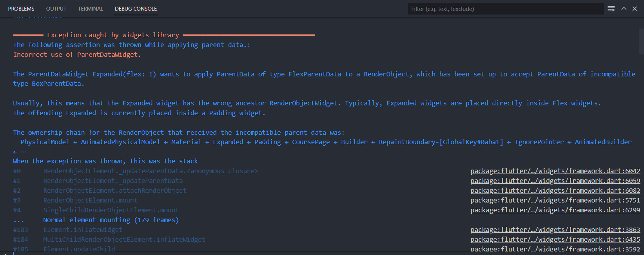Viewport: 644px width, 255px height.
Task: Select the DEBUG CONSOLE tab
Action: click(136, 8)
